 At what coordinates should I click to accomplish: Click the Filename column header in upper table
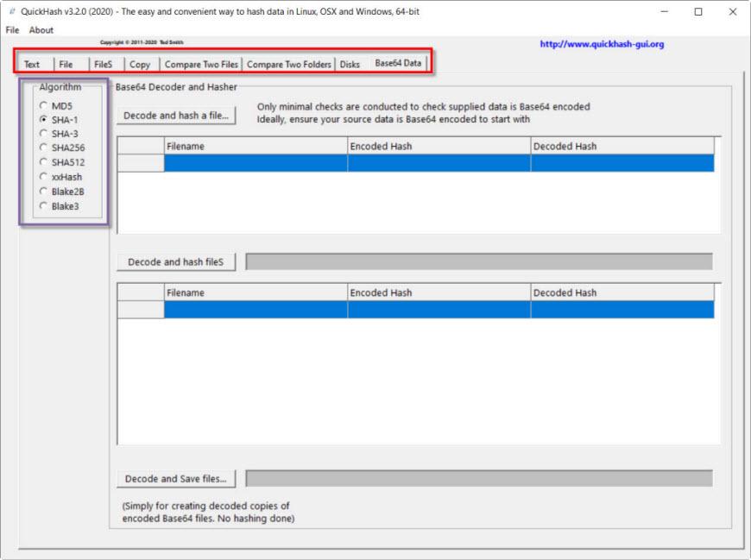[256, 146]
